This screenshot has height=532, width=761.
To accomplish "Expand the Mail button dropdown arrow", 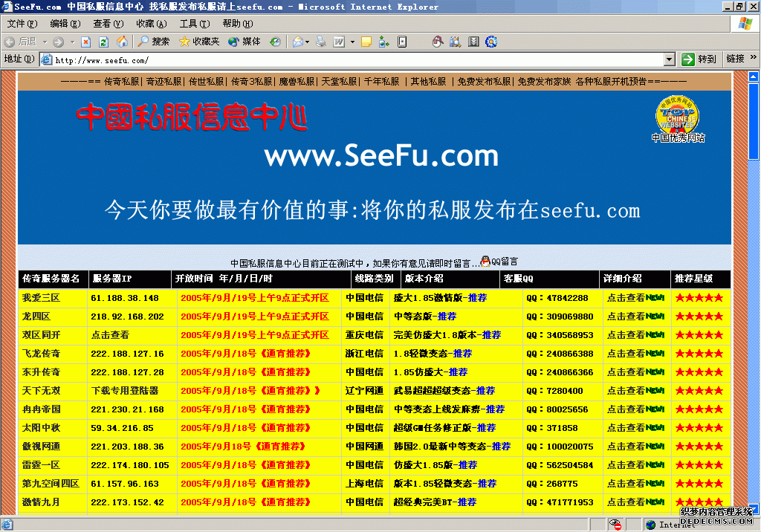I will (x=308, y=42).
